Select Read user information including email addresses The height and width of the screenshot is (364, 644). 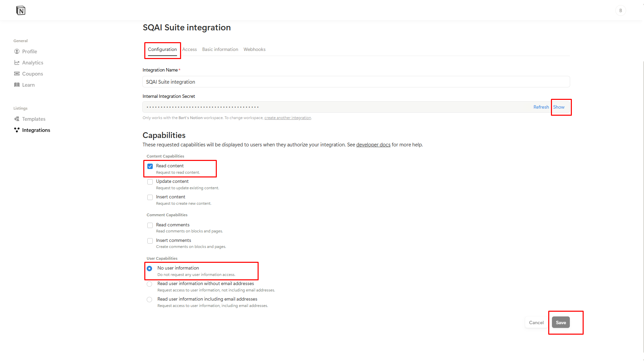[149, 300]
